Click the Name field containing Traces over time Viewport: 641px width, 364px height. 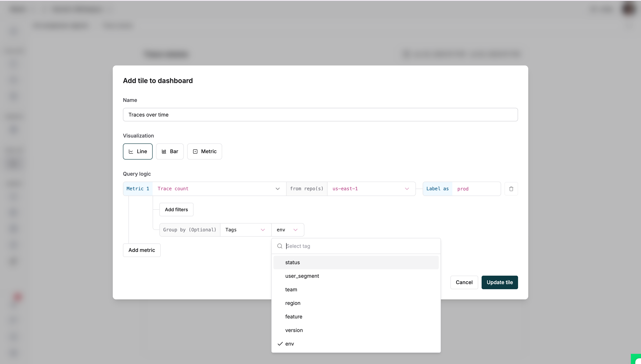pyautogui.click(x=320, y=115)
